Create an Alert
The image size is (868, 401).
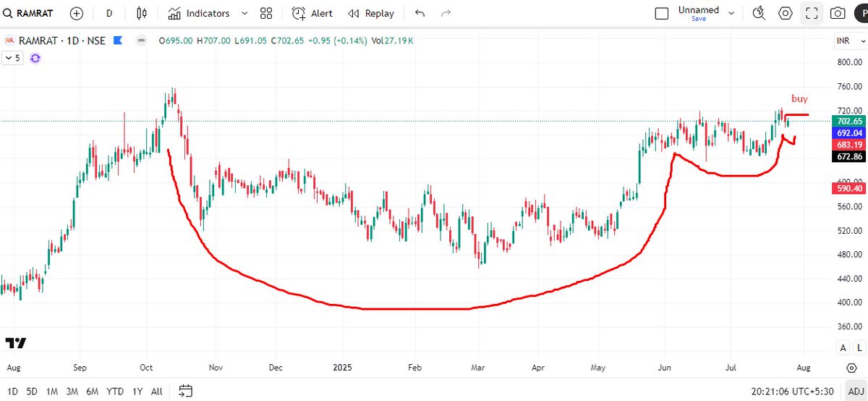pos(312,13)
